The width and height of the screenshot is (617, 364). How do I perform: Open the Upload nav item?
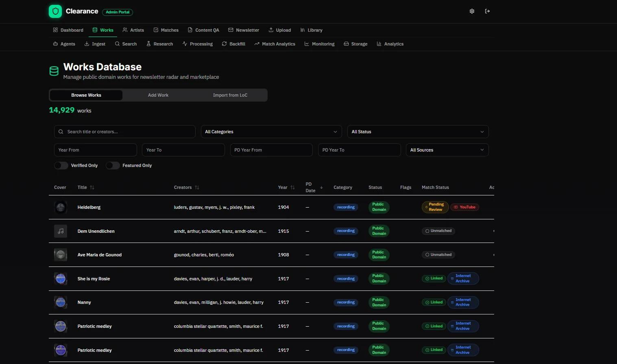point(280,30)
